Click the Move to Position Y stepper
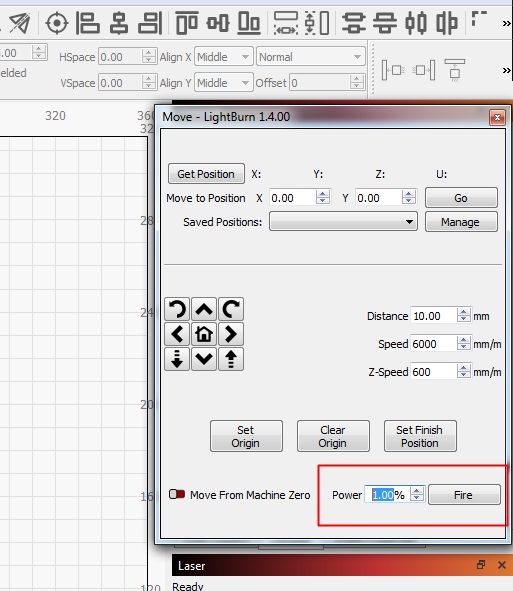 [x=409, y=198]
